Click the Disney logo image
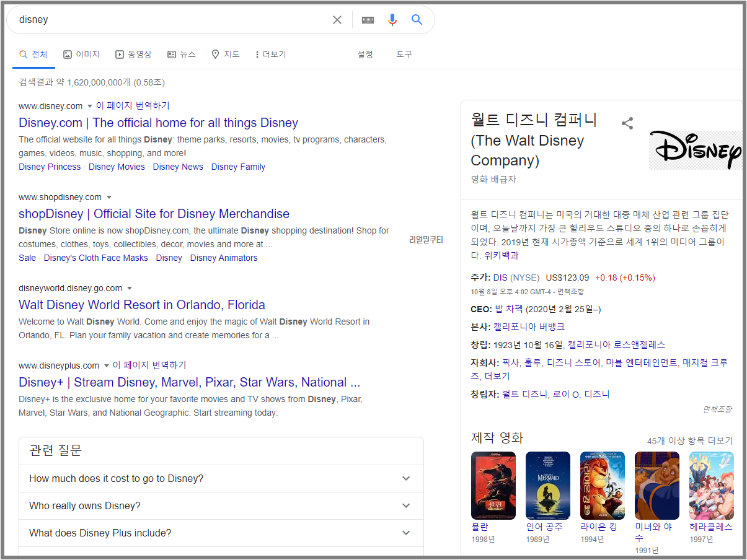747x560 pixels. pos(696,150)
